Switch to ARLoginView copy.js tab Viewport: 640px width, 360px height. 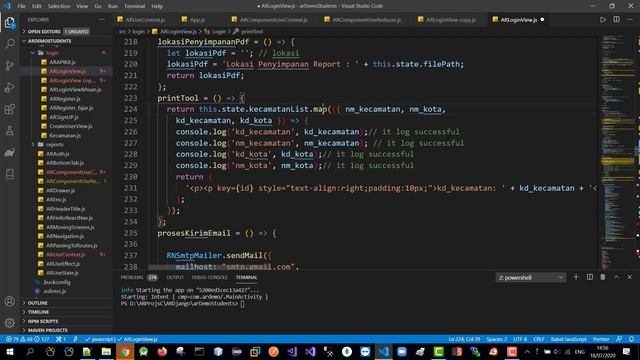[x=451, y=20]
